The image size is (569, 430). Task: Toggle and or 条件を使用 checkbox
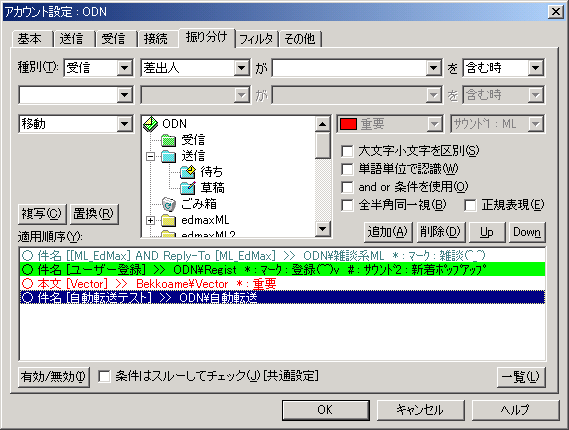tap(347, 187)
